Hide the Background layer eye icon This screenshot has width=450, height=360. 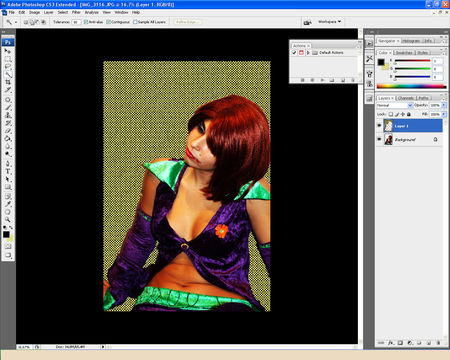(x=379, y=139)
